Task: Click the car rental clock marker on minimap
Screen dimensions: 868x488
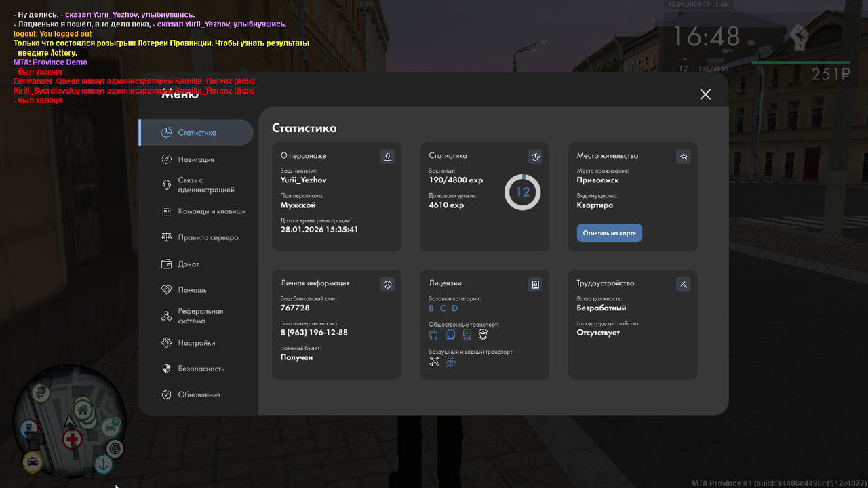Action: click(x=111, y=427)
